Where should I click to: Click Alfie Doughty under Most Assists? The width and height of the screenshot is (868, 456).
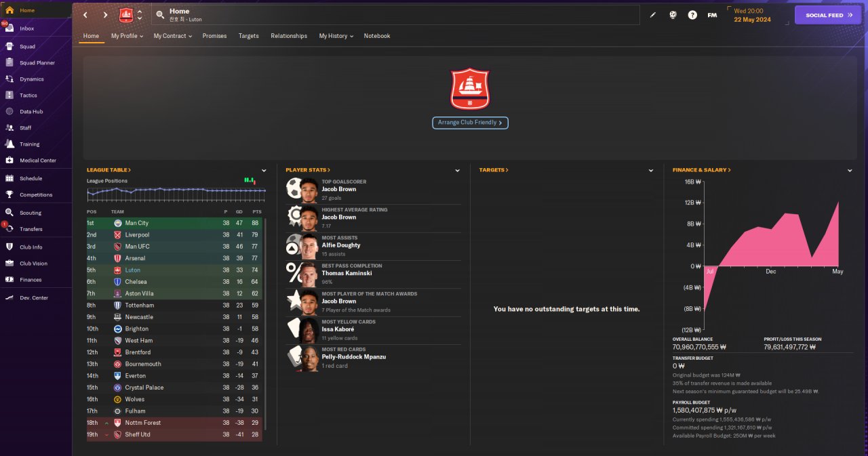point(341,245)
